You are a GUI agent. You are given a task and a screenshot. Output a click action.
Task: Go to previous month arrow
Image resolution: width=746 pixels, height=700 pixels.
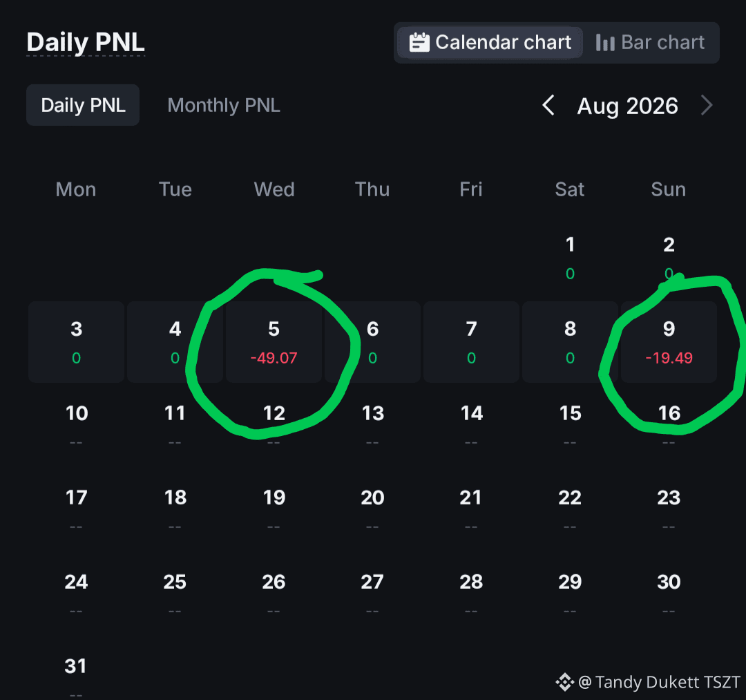click(548, 105)
